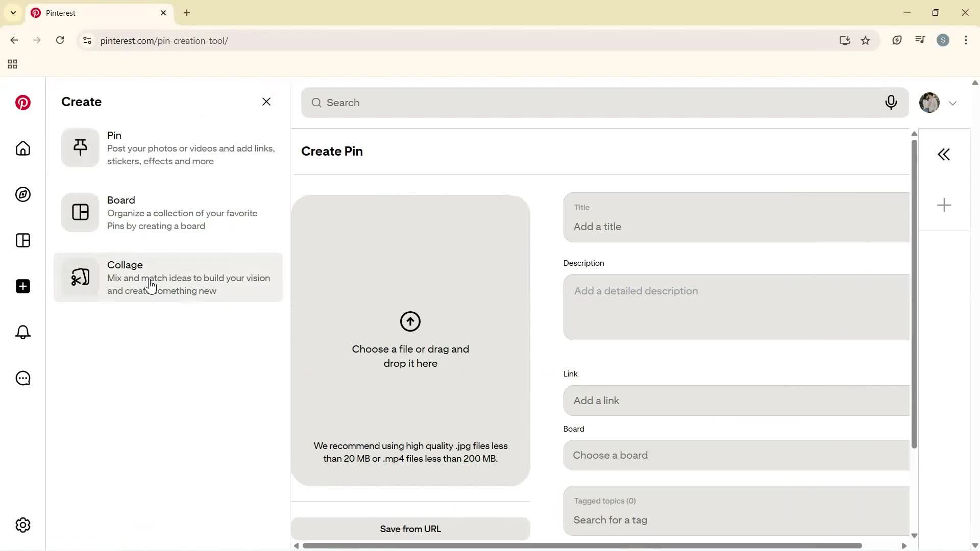This screenshot has height=551, width=980.
Task: Expand the profile account dropdown chevron
Action: (x=953, y=103)
